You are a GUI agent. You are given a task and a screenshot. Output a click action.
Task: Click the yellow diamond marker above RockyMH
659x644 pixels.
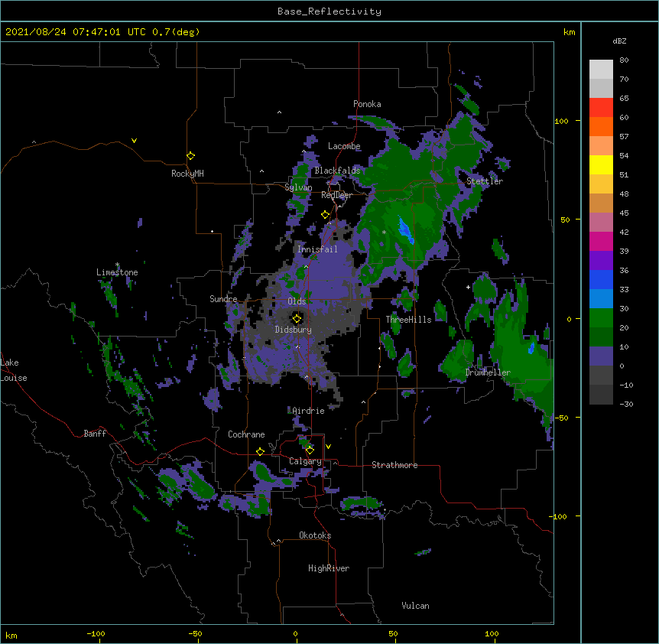coord(190,156)
